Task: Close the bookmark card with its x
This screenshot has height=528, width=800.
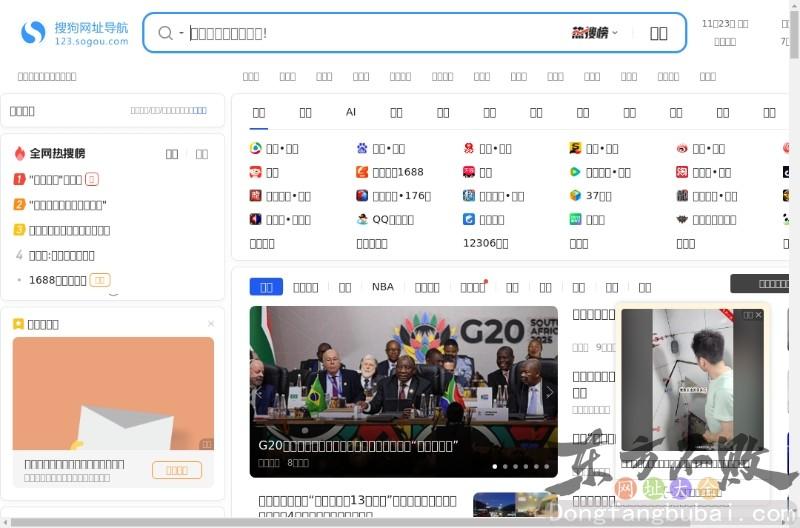Action: 211,323
